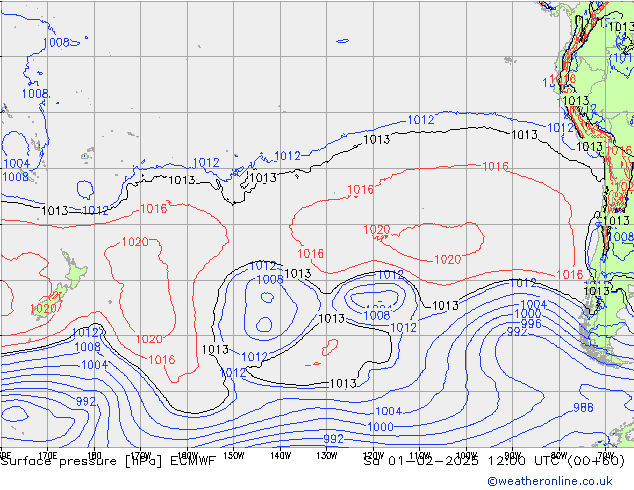Select the "80W" longitude axis label
Image resolution: width=634 pixels, height=490 pixels.
559,454
